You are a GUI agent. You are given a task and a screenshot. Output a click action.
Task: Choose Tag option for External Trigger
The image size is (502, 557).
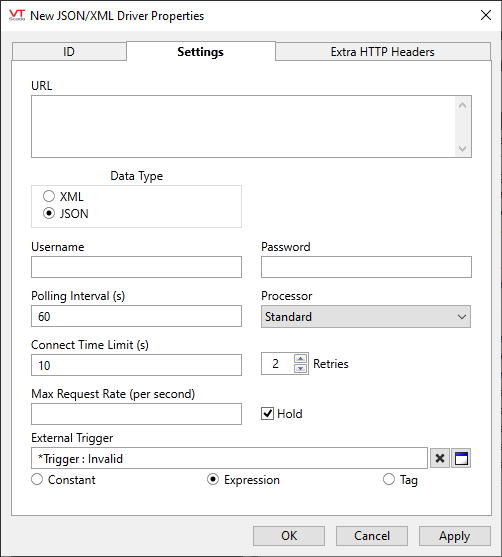click(389, 479)
